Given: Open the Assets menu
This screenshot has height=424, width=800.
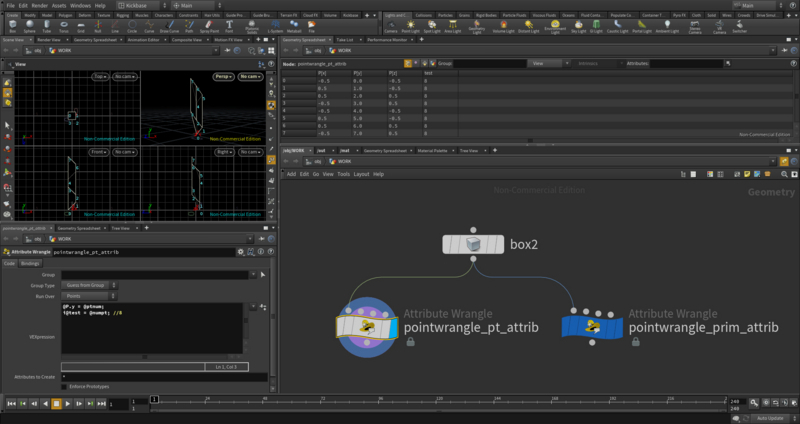Looking at the screenshot, I should tap(59, 6).
